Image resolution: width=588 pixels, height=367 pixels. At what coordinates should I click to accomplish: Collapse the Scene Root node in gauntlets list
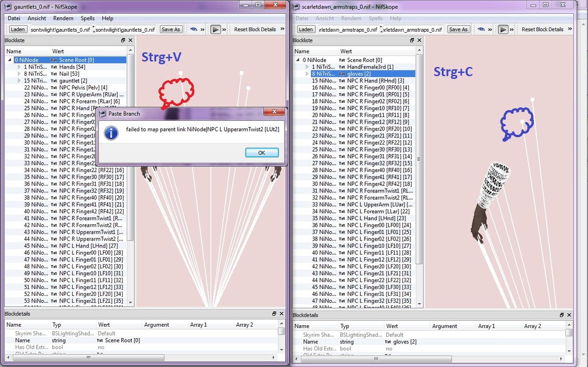tap(10, 60)
